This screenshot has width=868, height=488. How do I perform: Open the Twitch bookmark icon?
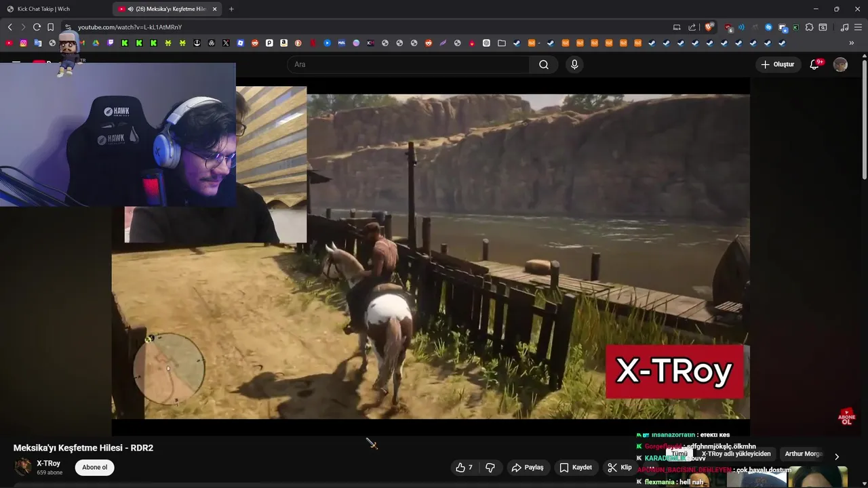110,43
